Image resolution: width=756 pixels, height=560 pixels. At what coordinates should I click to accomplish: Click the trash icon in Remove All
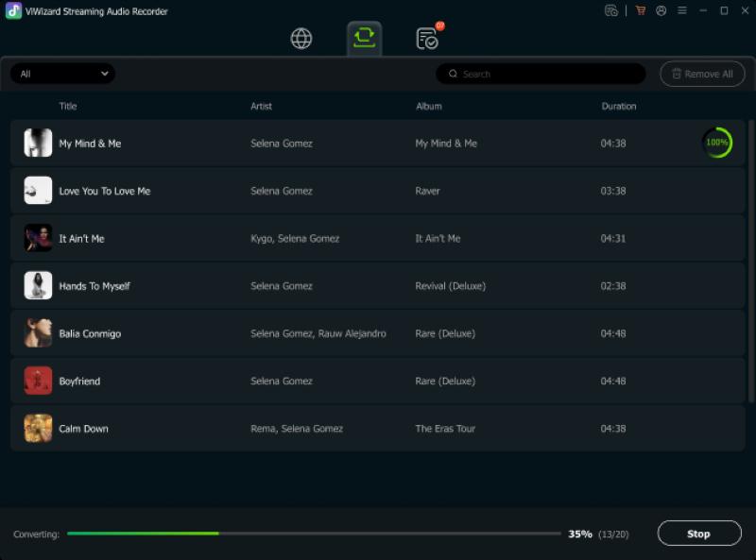[677, 74]
